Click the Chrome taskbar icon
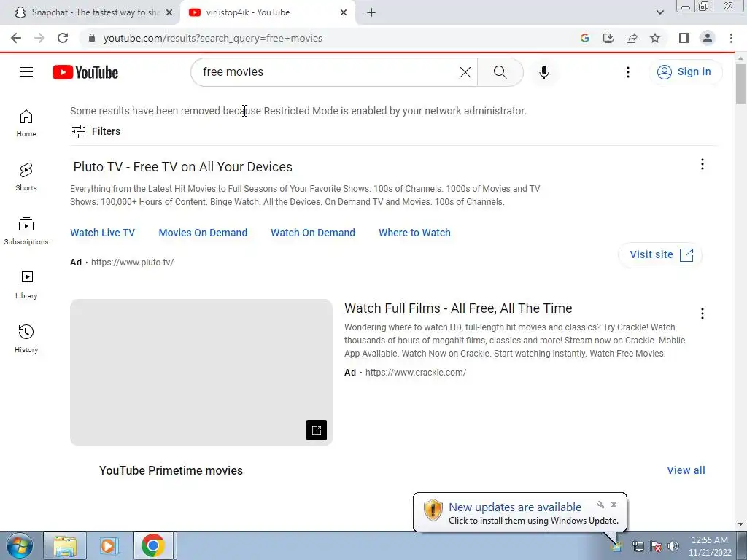The width and height of the screenshot is (747, 560). click(x=153, y=545)
